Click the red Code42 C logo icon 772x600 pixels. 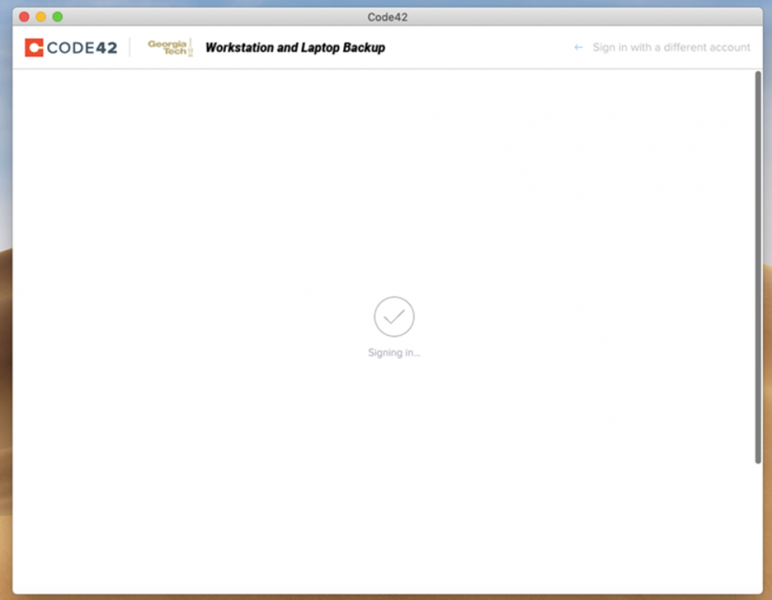click(34, 47)
